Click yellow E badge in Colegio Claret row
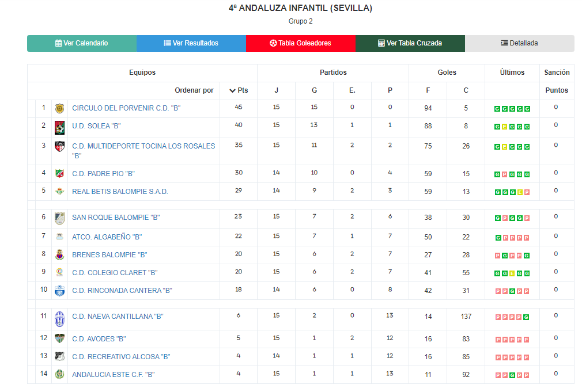This screenshot has height=392, width=582. 512,273
